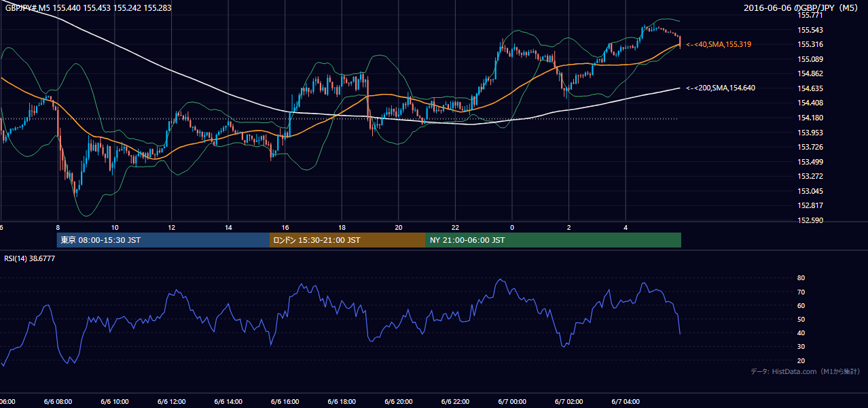Click the RSI(14) 38.6777 indicator label
Screen dimensions: 868x408
pyautogui.click(x=30, y=258)
